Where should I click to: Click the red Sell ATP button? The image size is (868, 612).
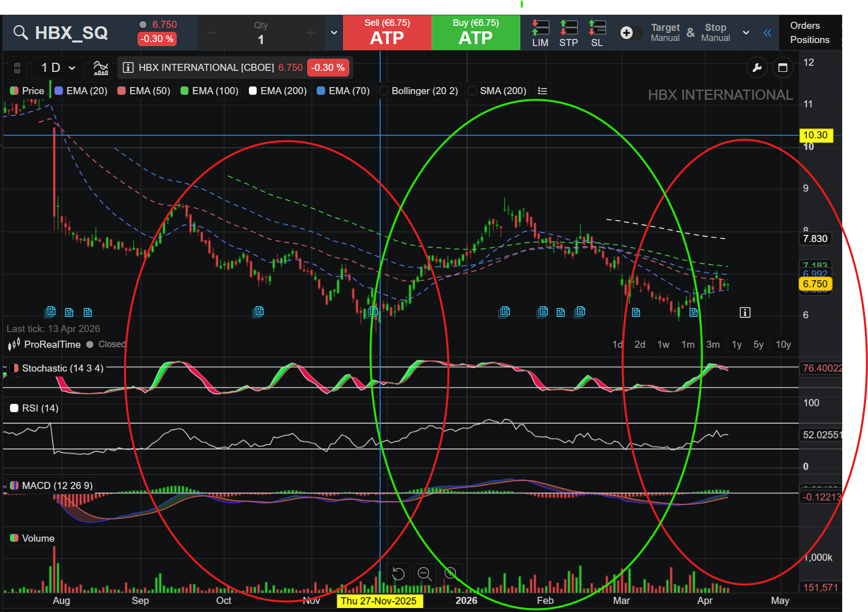coord(387,32)
